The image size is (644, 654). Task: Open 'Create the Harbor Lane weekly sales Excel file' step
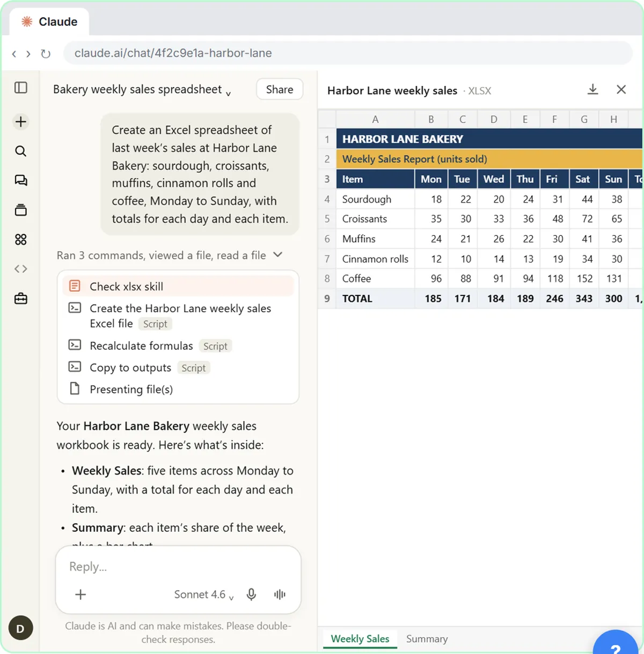click(x=178, y=316)
